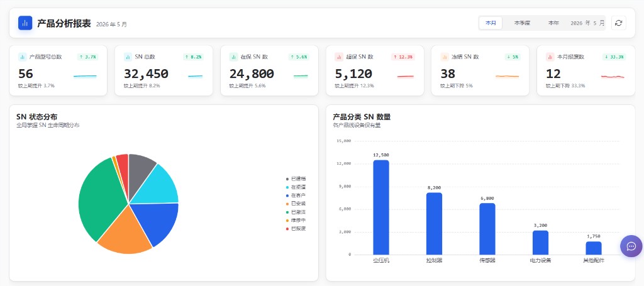The width and height of the screenshot is (644, 286).
Task: Refresh the report with the reload icon
Action: coord(619,23)
